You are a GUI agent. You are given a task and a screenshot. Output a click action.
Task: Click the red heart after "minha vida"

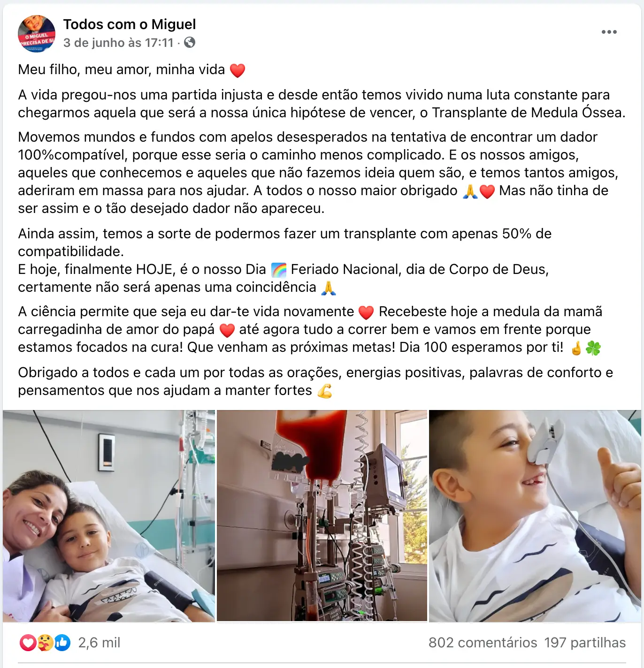point(238,70)
